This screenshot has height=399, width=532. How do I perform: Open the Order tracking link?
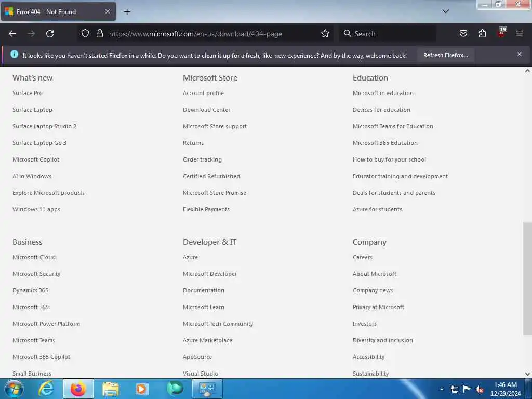point(202,159)
